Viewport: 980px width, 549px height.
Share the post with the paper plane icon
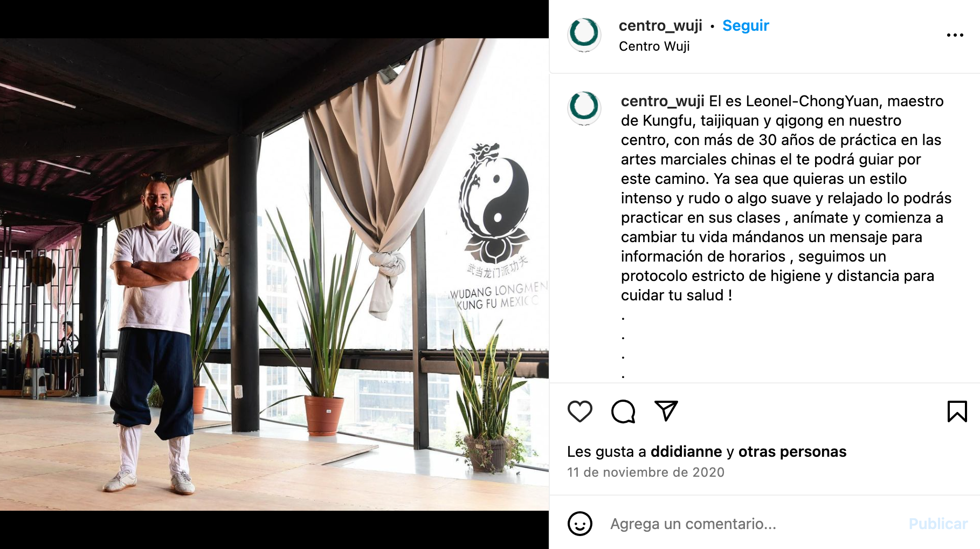click(x=666, y=411)
